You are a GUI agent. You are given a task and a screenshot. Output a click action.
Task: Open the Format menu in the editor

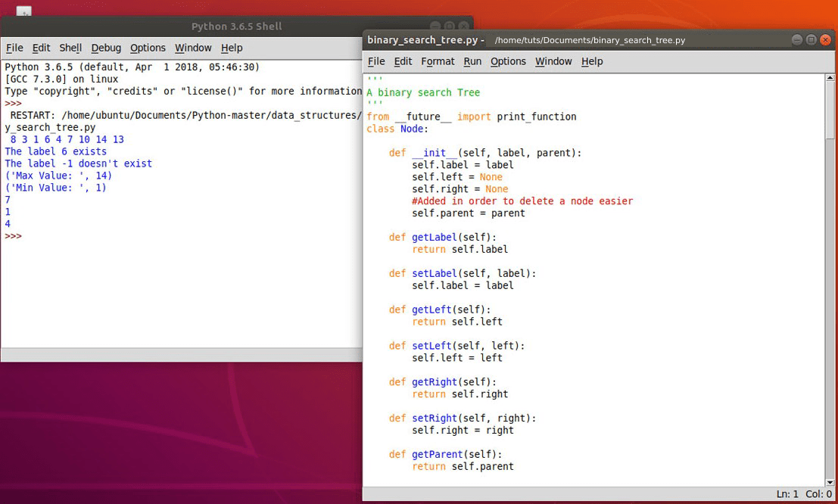pos(438,61)
